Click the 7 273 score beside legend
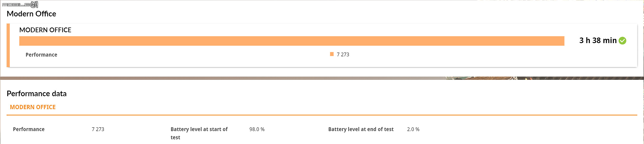The image size is (644, 144). 343,54
